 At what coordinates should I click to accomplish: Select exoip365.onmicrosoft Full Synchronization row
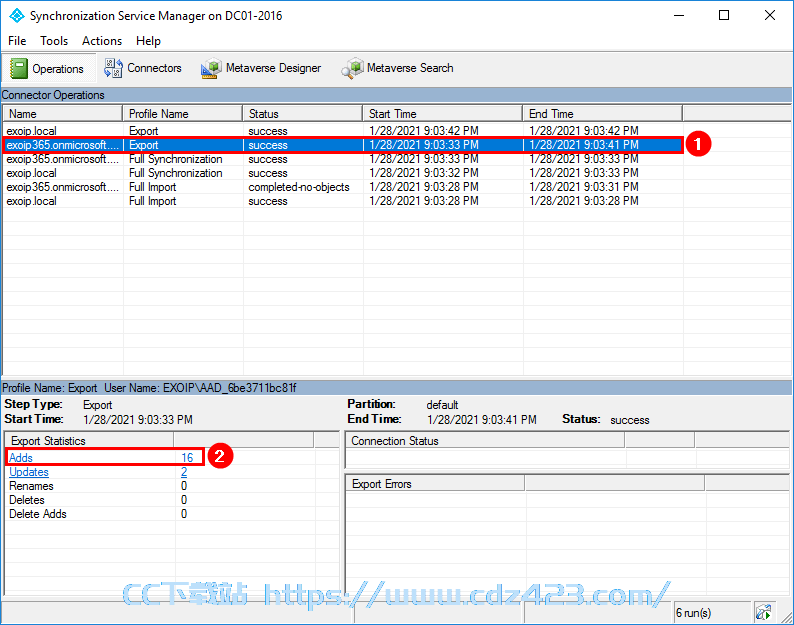(343, 159)
